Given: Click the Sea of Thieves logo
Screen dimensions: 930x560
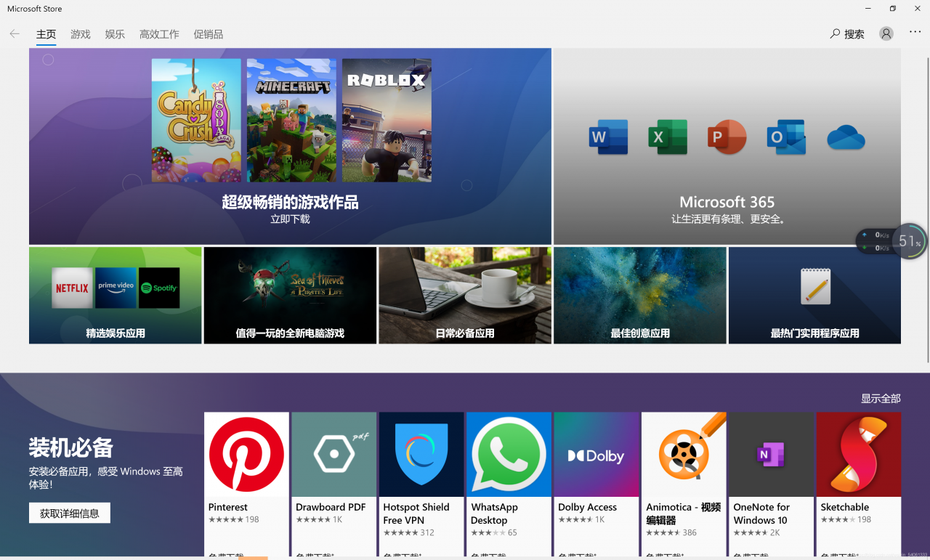Looking at the screenshot, I should [317, 283].
